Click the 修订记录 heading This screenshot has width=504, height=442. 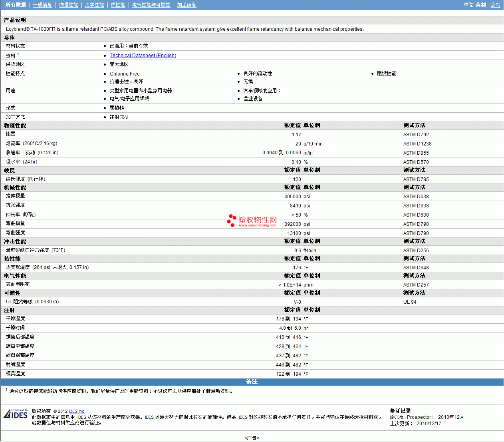(x=400, y=411)
